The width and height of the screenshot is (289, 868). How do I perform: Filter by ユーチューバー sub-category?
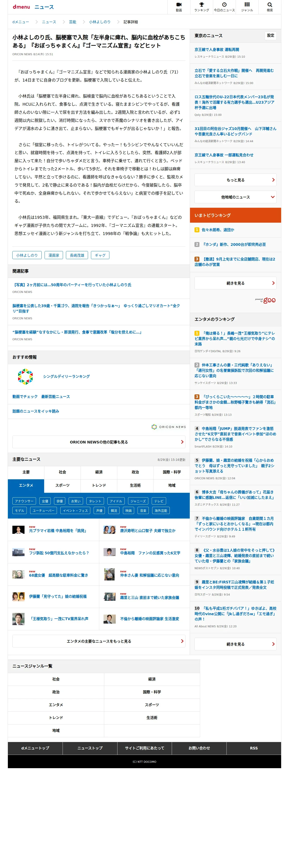coord(43,510)
